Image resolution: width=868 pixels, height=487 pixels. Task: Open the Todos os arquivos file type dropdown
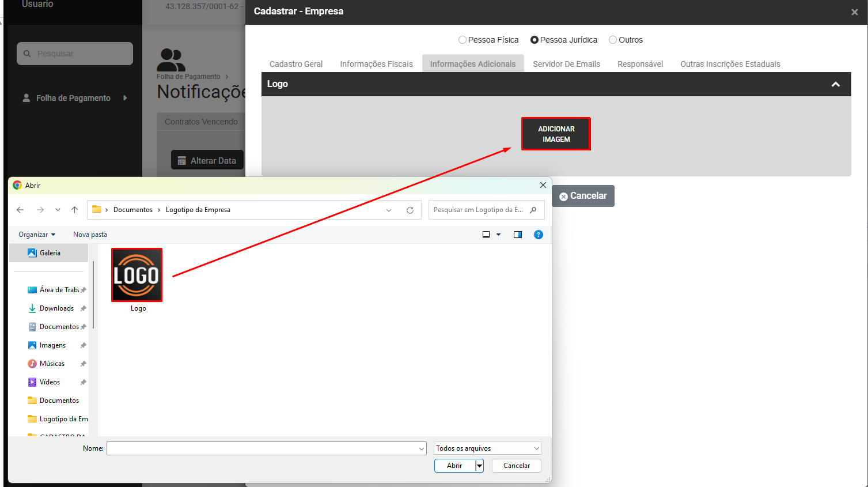488,448
